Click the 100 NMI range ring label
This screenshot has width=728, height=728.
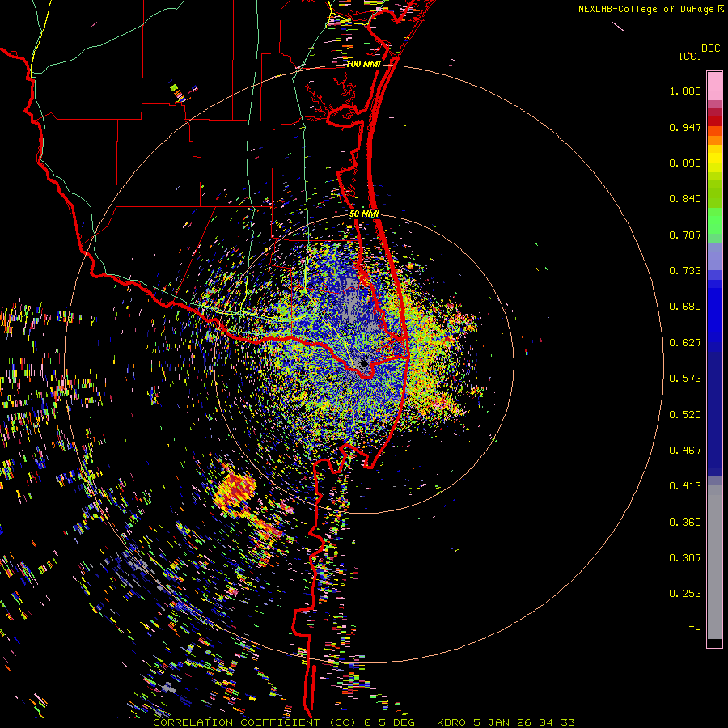point(363,64)
